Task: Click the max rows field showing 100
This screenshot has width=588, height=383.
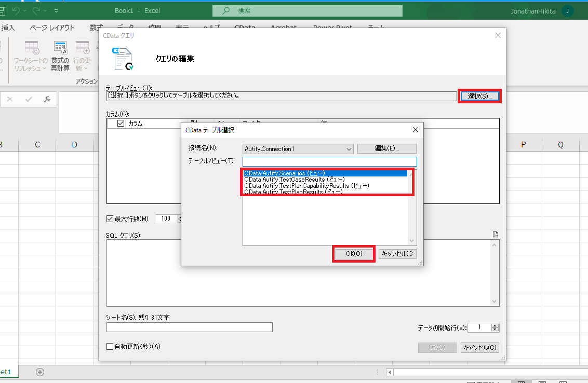Action: coord(166,218)
